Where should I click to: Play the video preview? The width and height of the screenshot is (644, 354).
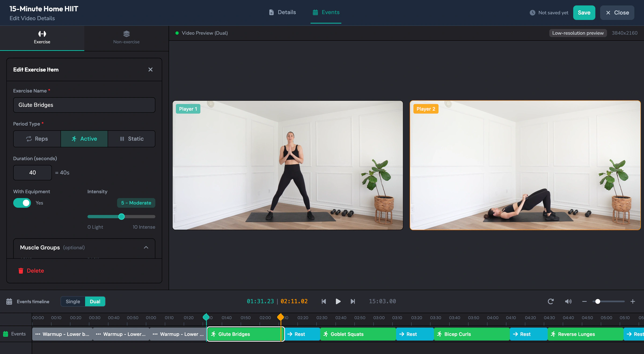coord(338,301)
